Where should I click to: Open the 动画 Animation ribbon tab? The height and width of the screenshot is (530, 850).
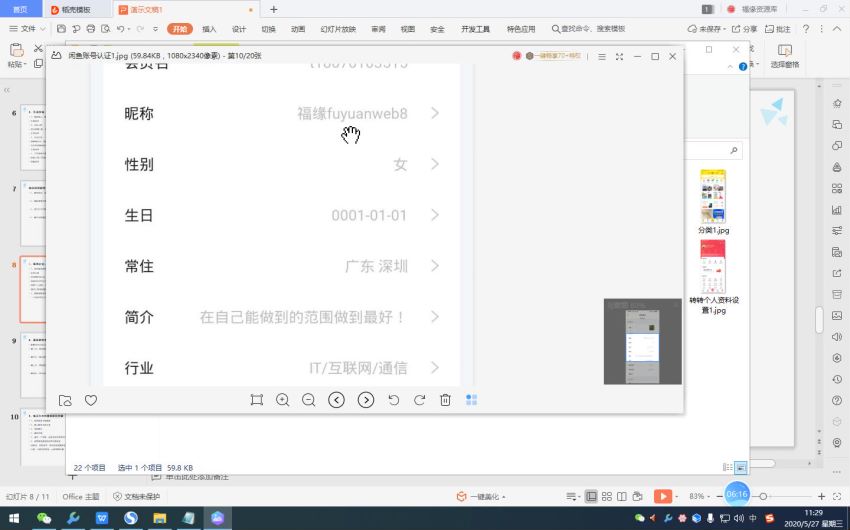click(x=298, y=29)
